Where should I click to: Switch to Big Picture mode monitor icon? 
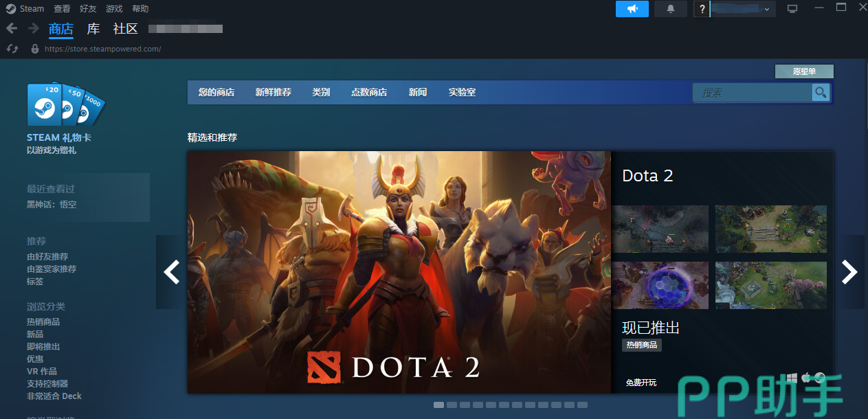tap(792, 9)
